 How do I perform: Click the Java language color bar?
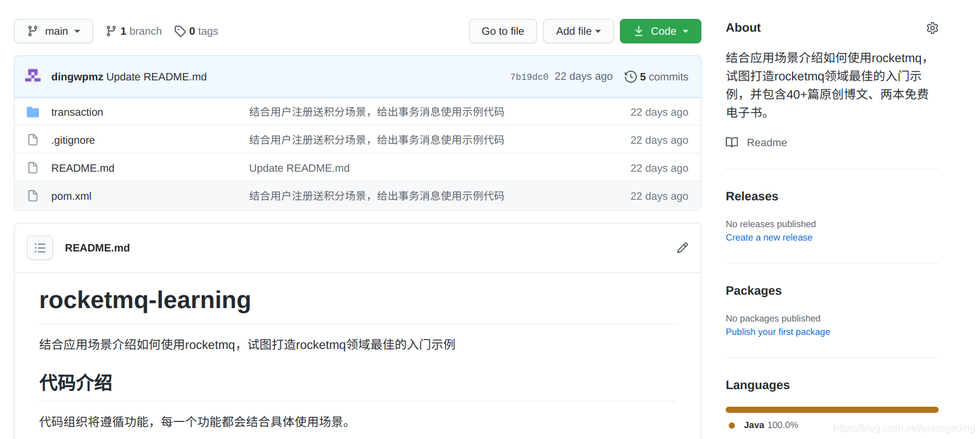click(832, 410)
